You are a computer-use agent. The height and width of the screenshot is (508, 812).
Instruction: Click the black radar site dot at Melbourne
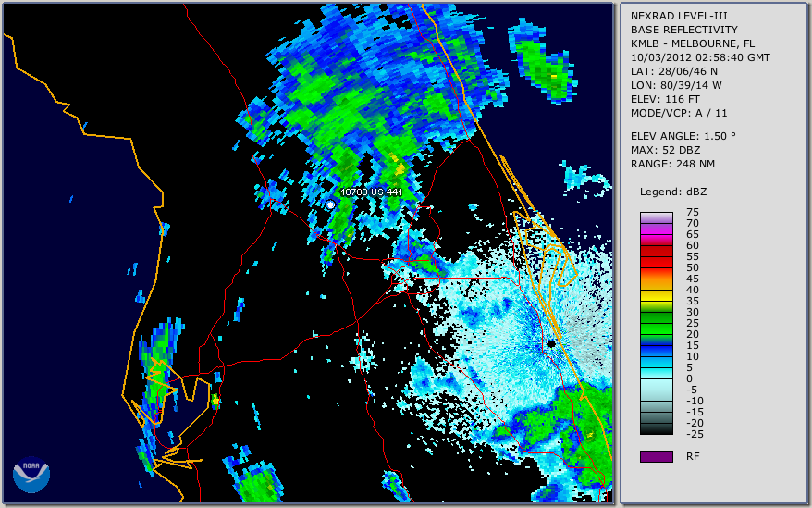click(x=551, y=343)
